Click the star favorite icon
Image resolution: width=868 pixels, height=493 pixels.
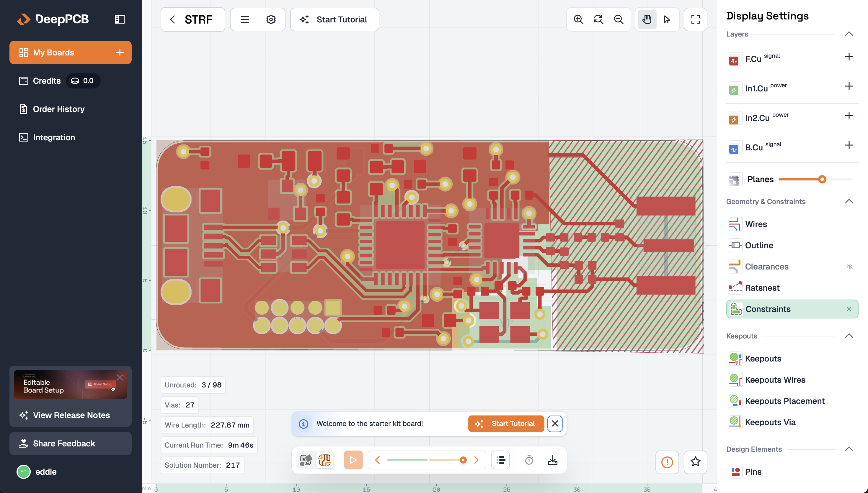pos(695,461)
